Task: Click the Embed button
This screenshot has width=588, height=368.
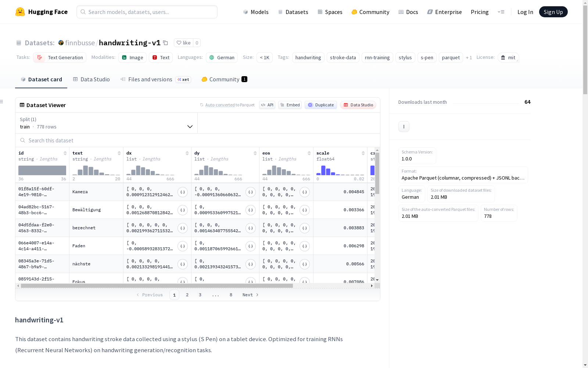Action: tap(290, 105)
